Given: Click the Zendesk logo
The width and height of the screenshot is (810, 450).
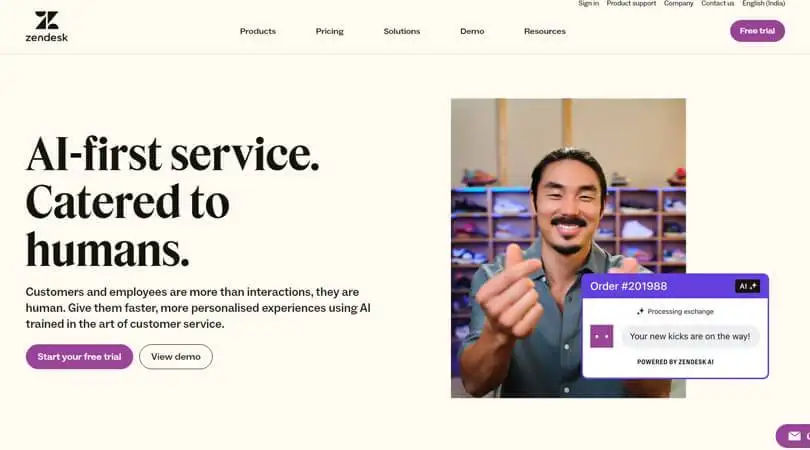Looking at the screenshot, I should click(x=46, y=26).
